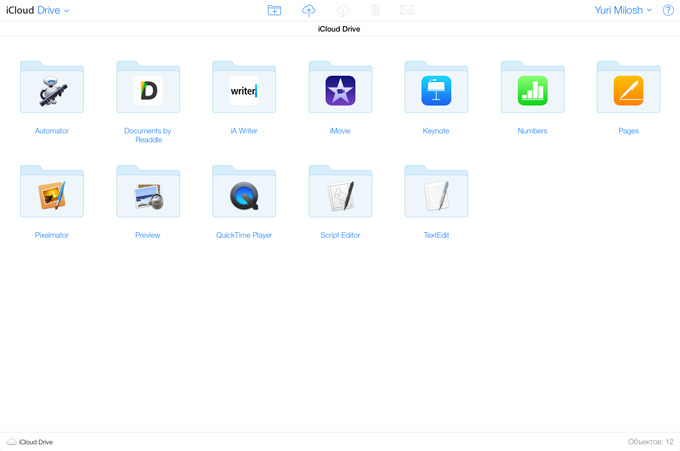Viewport: 680px width, 451px height.
Task: Open the Keynote folder icon
Action: [436, 87]
